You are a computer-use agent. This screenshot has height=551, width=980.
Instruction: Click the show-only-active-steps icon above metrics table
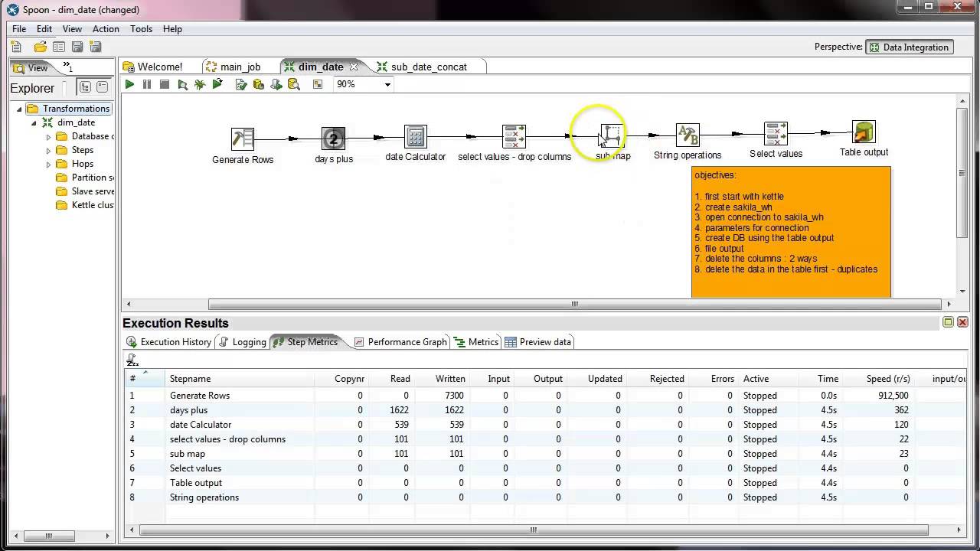point(132,360)
